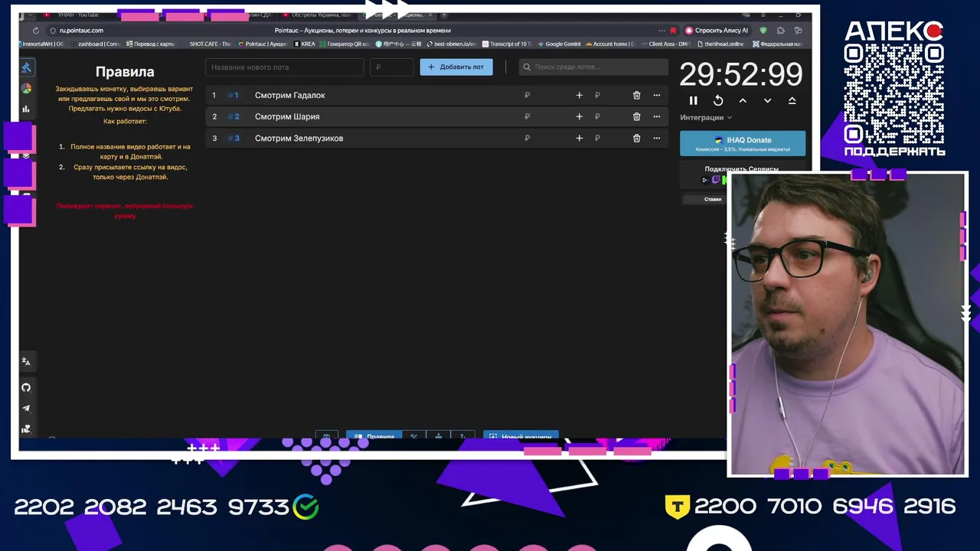
Task: Click the ru.pointauc.com address bar
Action: (x=82, y=31)
